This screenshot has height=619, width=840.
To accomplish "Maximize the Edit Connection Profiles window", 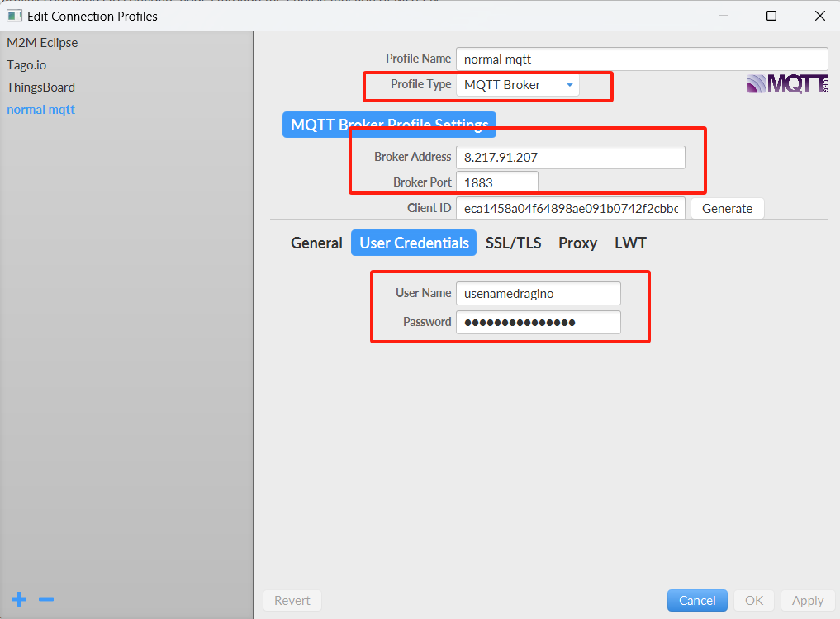I will coord(771,16).
